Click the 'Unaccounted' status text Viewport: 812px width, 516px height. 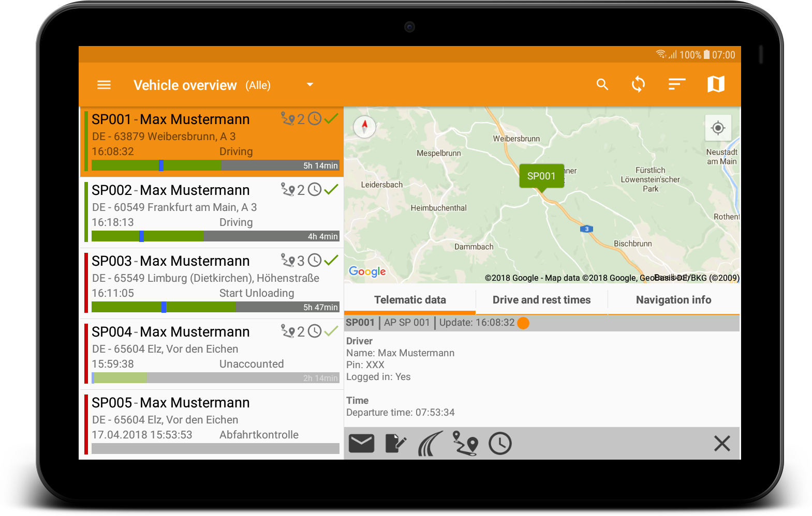(x=252, y=364)
